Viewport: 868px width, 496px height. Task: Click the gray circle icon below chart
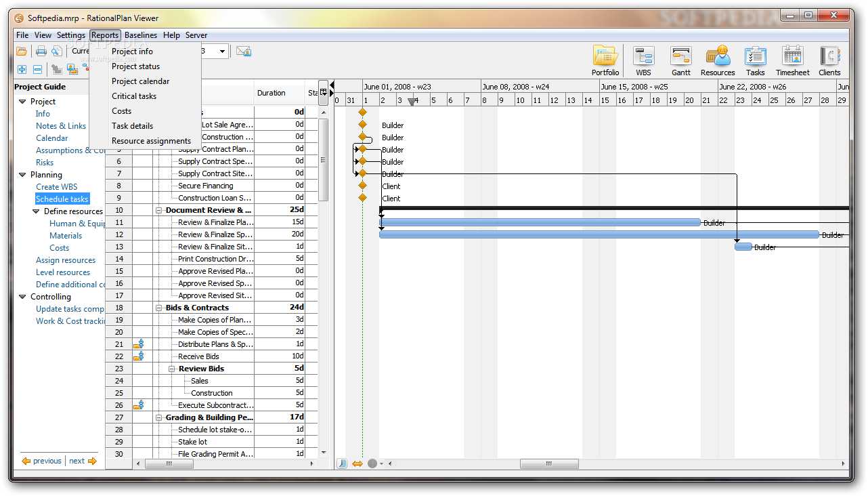372,463
